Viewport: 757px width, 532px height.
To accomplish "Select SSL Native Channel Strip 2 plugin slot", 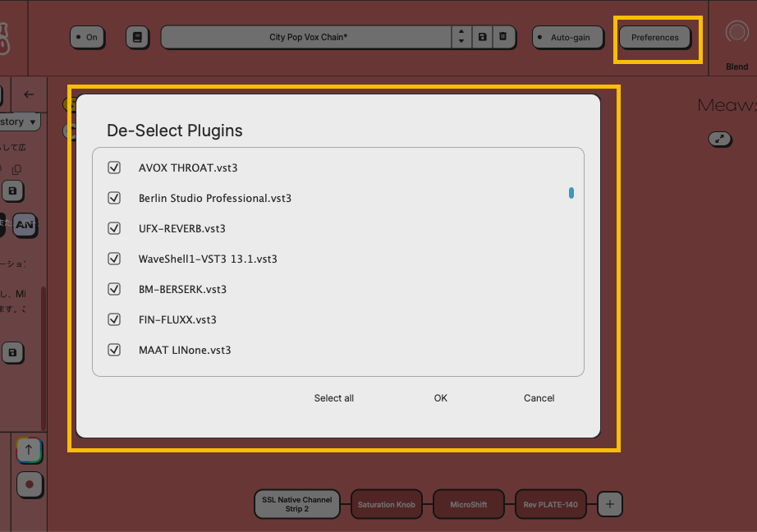I will pyautogui.click(x=297, y=504).
